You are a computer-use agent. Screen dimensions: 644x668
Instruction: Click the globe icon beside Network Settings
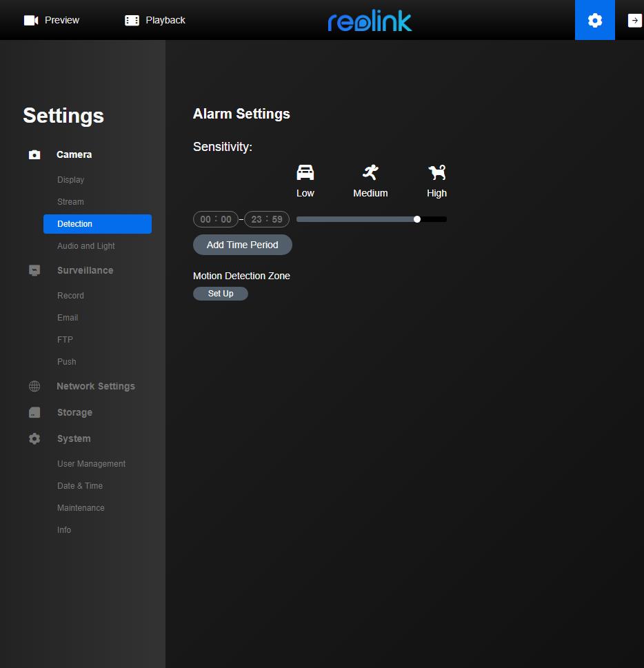pos(34,387)
